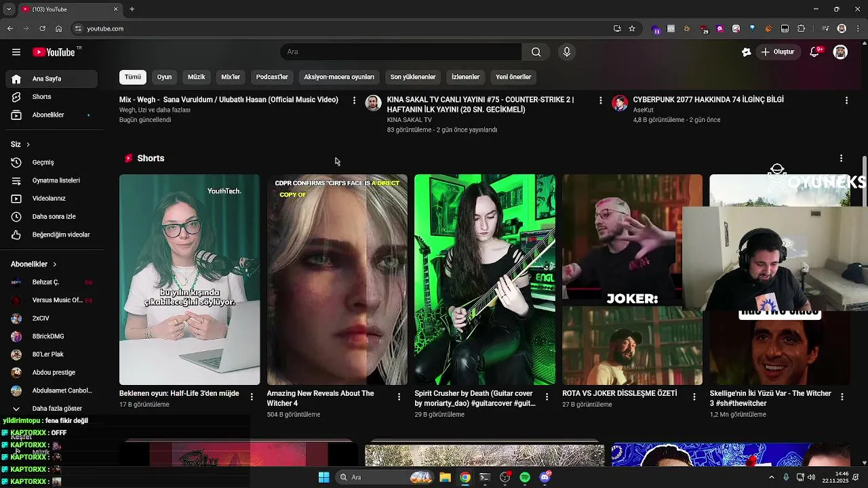Select the Son yüklenenler chip

tap(413, 77)
